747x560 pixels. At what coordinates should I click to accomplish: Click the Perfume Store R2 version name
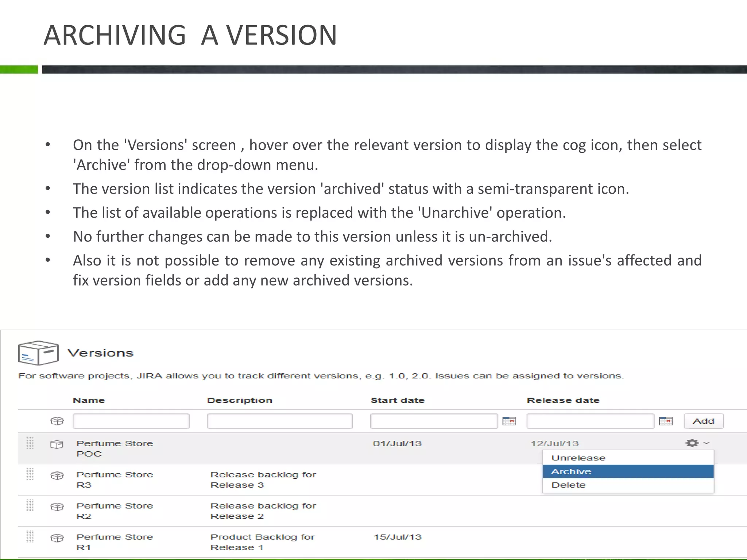tap(115, 511)
